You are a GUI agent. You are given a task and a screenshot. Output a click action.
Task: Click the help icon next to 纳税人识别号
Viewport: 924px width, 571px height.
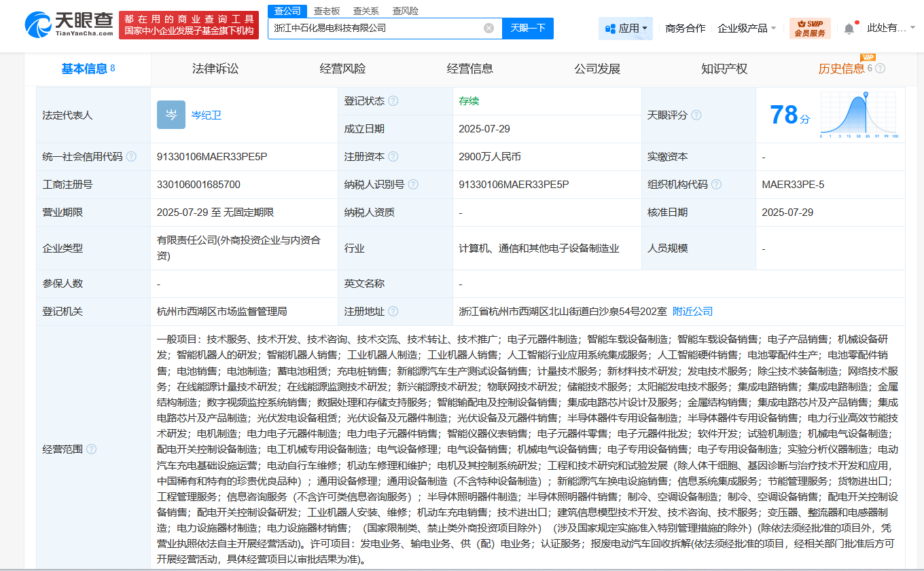pyautogui.click(x=414, y=184)
